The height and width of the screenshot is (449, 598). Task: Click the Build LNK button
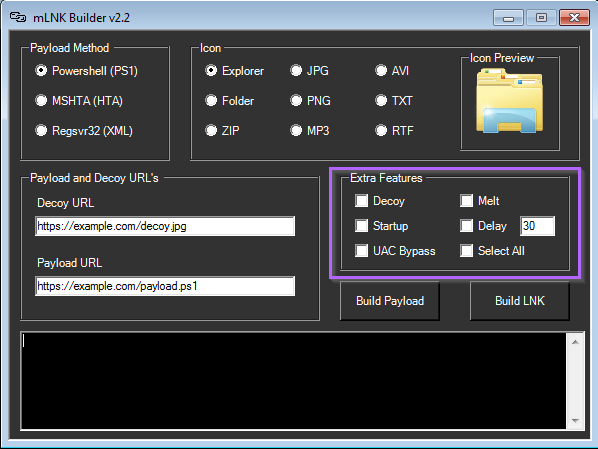coord(519,301)
